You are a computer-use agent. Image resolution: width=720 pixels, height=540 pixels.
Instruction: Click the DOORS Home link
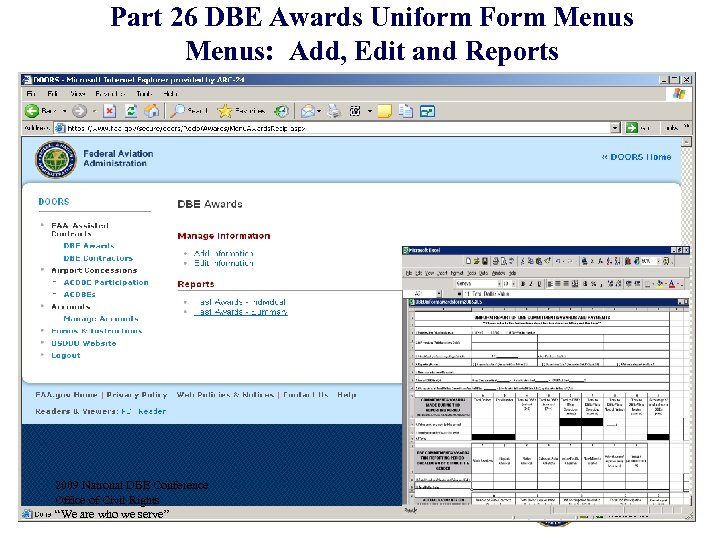[636, 157]
